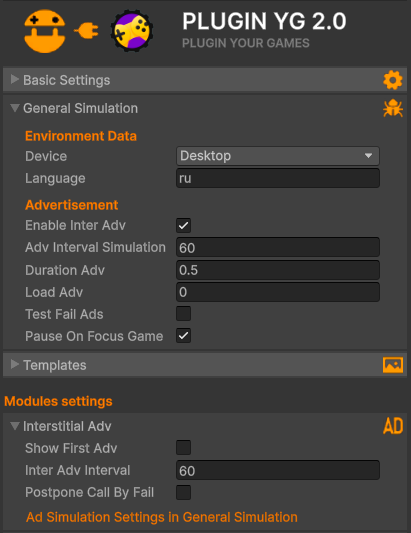Tick the Postpone Call By Fail checkbox
The height and width of the screenshot is (533, 411).
point(184,492)
